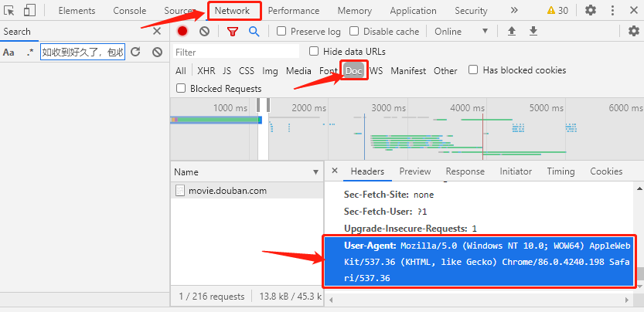This screenshot has width=644, height=312.
Task: Select the Upgrade-Insecure-Requests header line
Action: pos(411,229)
